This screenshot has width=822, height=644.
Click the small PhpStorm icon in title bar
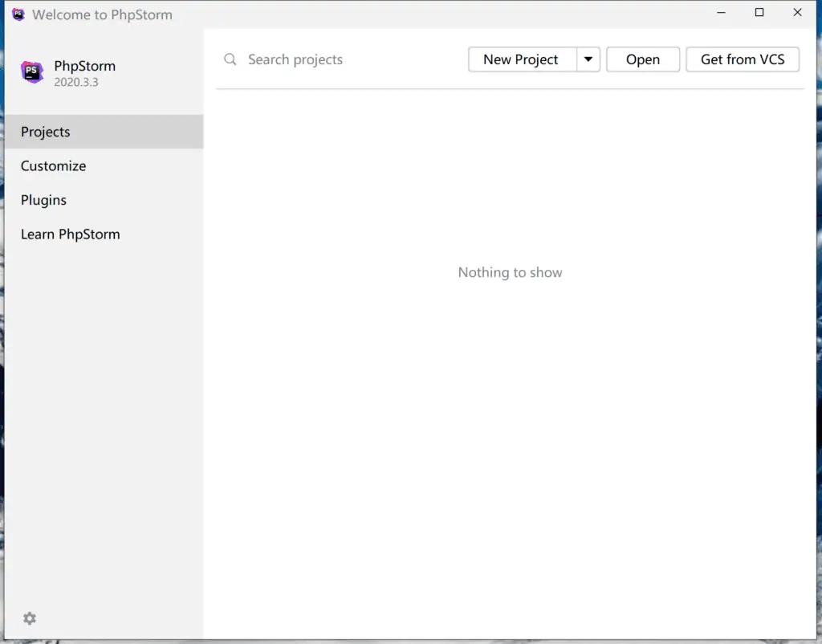point(18,14)
